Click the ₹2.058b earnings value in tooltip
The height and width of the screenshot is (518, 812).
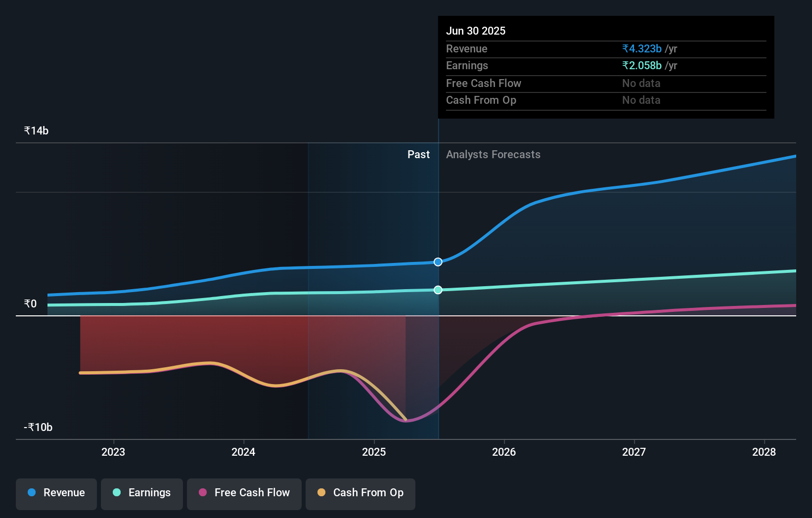click(642, 65)
